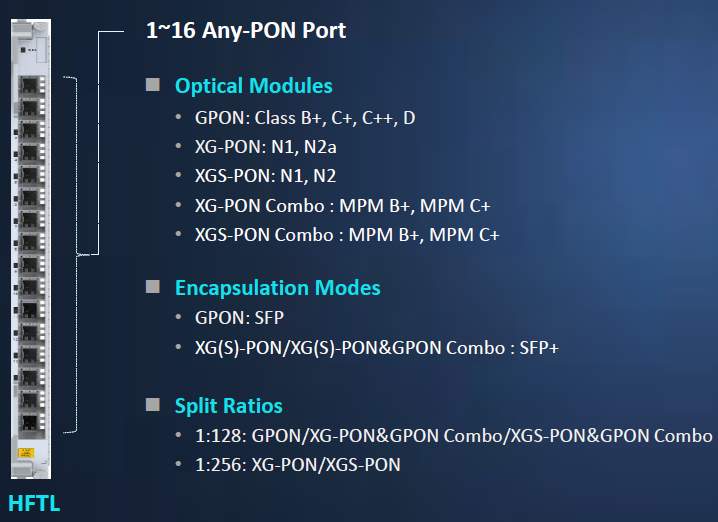Select the Split Ratios heading
Screen dimensions: 718x522
point(228,406)
